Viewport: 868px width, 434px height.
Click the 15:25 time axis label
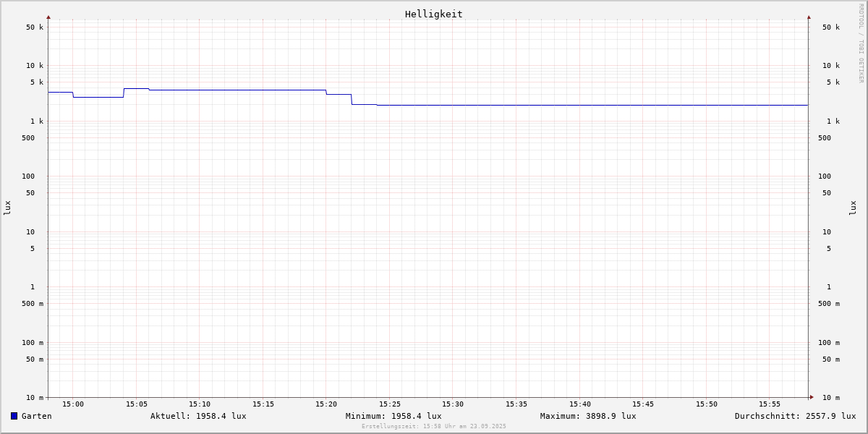tap(390, 404)
